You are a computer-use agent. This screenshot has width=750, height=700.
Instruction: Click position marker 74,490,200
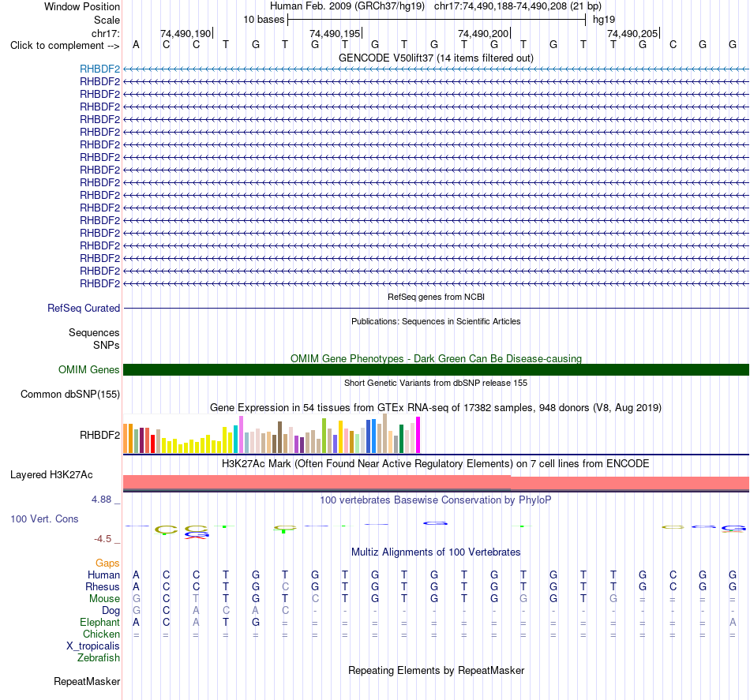click(x=483, y=33)
